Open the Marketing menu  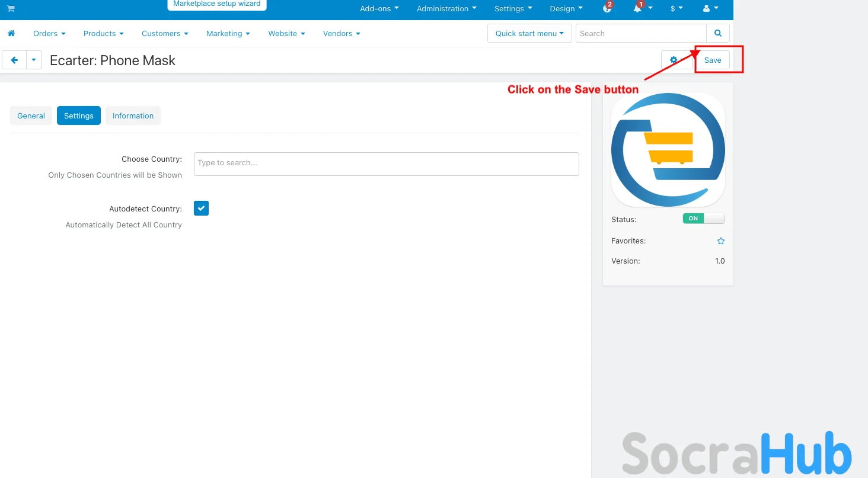click(x=228, y=33)
